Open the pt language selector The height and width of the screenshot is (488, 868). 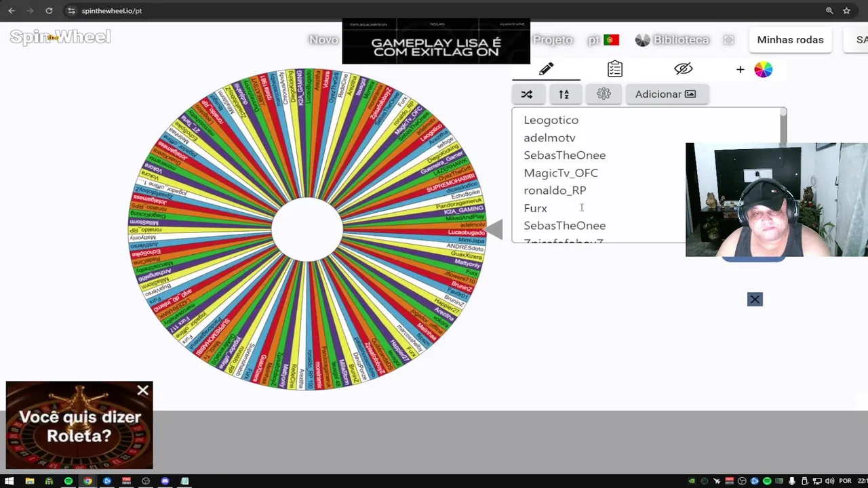point(604,40)
